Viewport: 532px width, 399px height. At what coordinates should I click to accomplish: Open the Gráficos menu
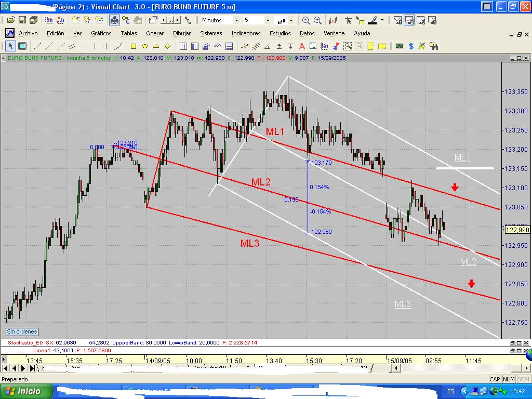pyautogui.click(x=101, y=33)
